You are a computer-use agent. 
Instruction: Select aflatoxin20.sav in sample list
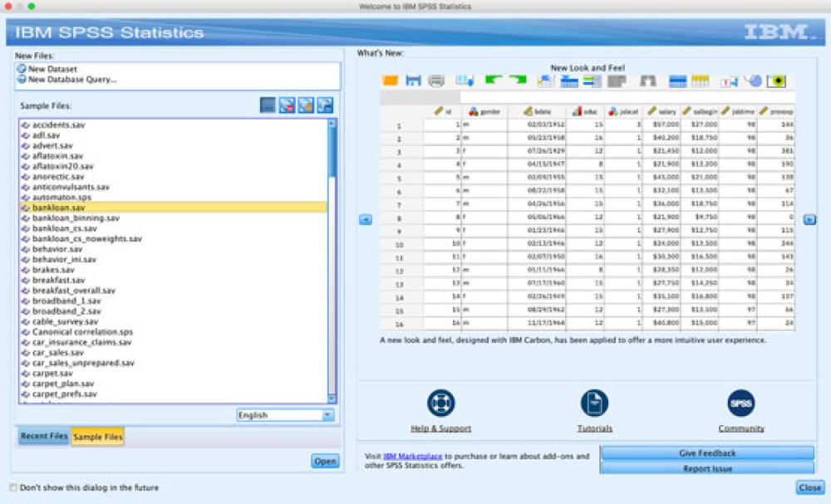(174, 166)
